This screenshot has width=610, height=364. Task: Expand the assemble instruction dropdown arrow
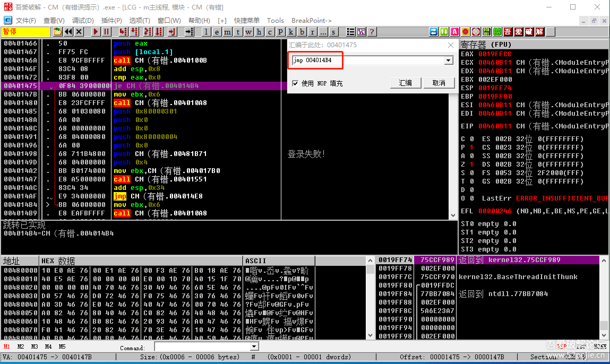pyautogui.click(x=449, y=60)
